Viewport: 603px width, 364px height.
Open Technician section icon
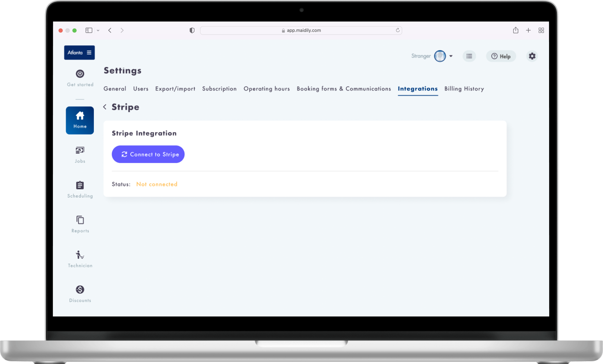coord(80,255)
